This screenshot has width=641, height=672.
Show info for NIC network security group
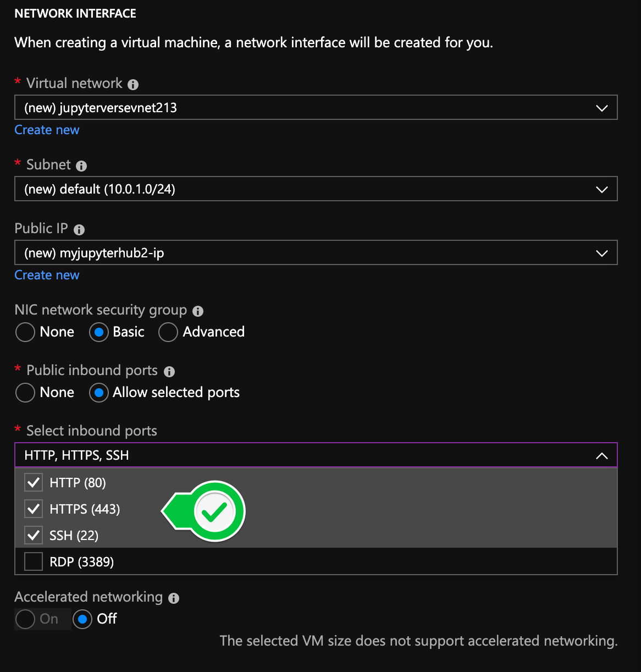[x=198, y=311]
